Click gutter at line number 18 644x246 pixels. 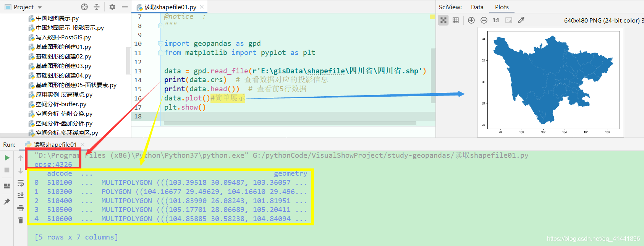click(x=138, y=116)
